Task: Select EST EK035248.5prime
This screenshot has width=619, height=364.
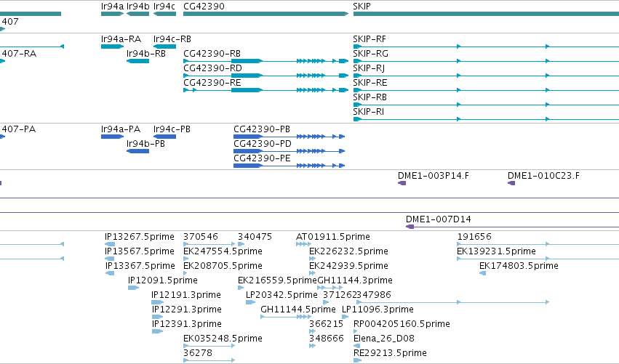Action: click(209, 346)
